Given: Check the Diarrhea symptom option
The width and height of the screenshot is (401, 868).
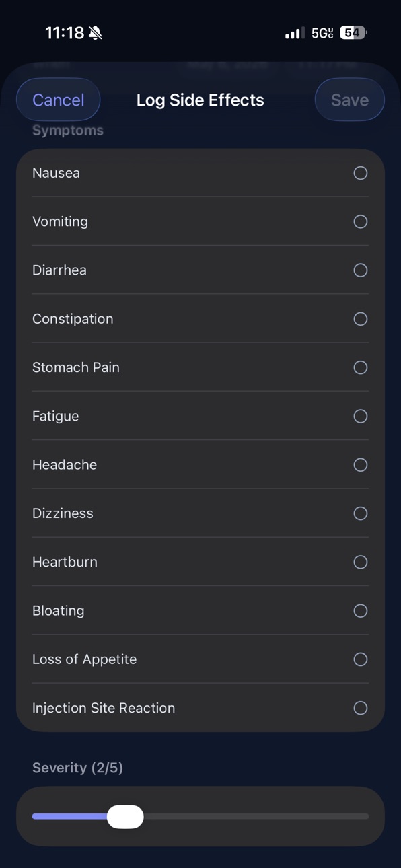Looking at the screenshot, I should (361, 270).
